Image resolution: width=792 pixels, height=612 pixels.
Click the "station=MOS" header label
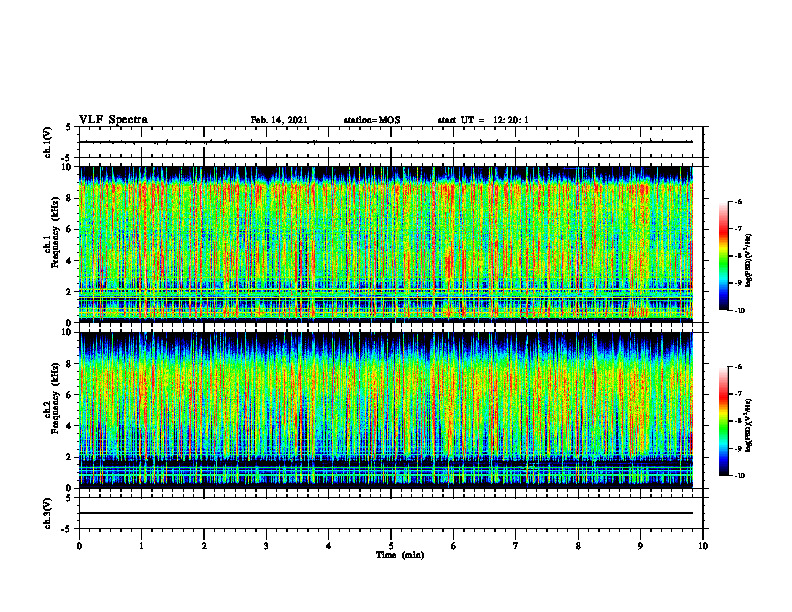[x=372, y=120]
